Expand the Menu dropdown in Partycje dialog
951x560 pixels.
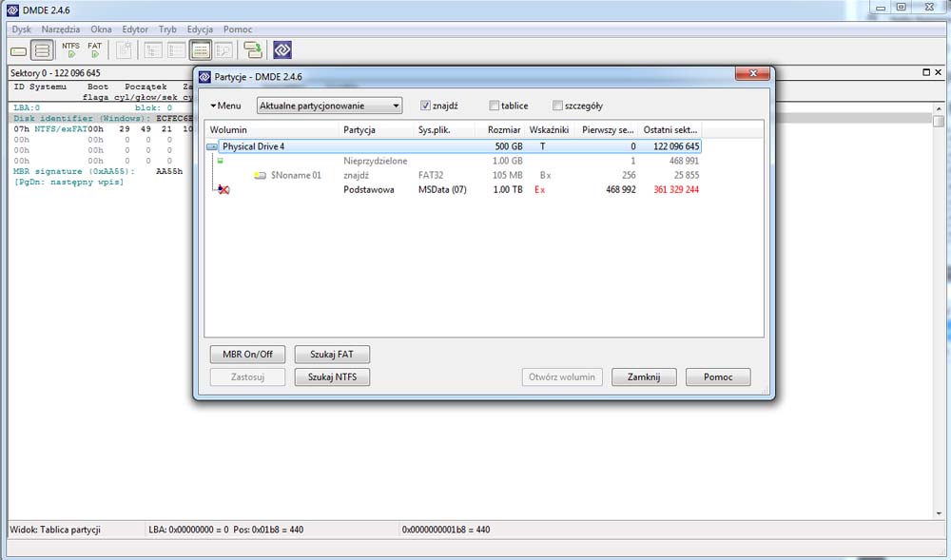point(225,106)
